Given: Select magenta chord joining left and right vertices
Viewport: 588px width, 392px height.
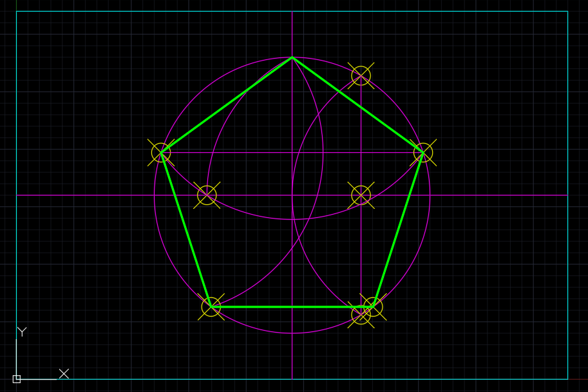Looking at the screenshot, I should click(x=258, y=153).
